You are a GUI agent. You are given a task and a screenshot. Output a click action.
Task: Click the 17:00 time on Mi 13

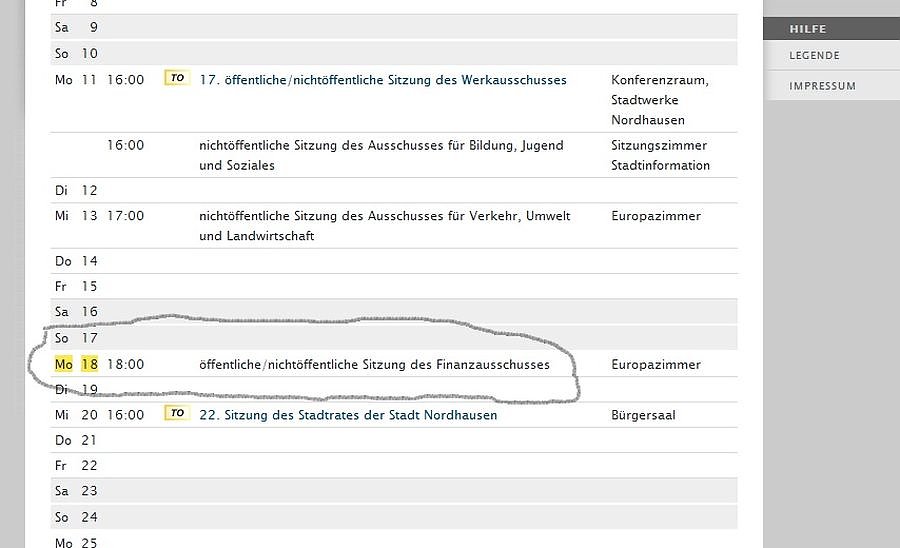coord(125,216)
